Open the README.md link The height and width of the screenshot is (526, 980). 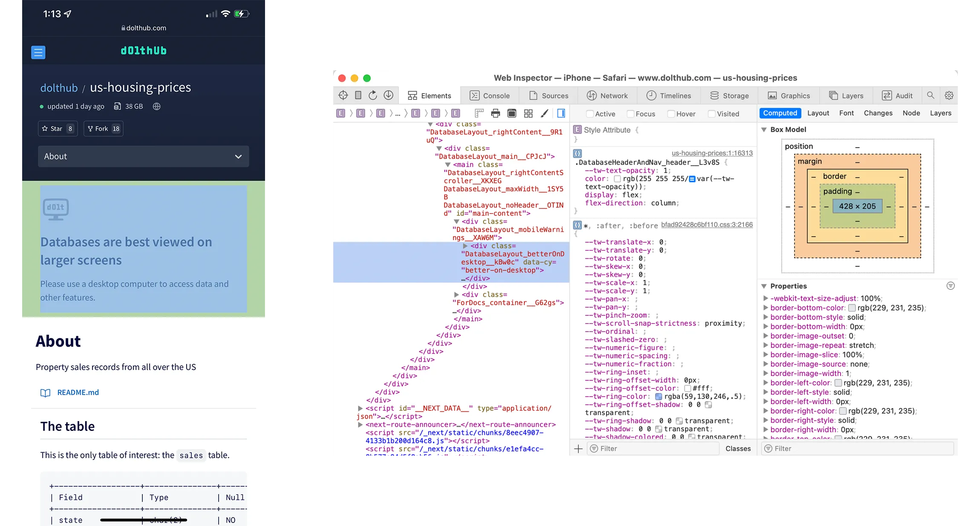pyautogui.click(x=78, y=392)
